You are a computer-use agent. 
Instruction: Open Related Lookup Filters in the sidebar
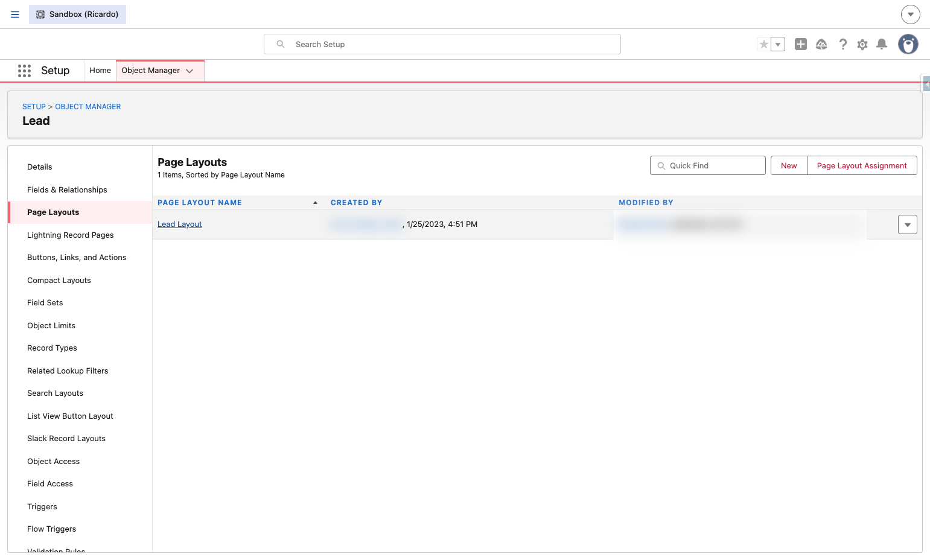coord(80,371)
